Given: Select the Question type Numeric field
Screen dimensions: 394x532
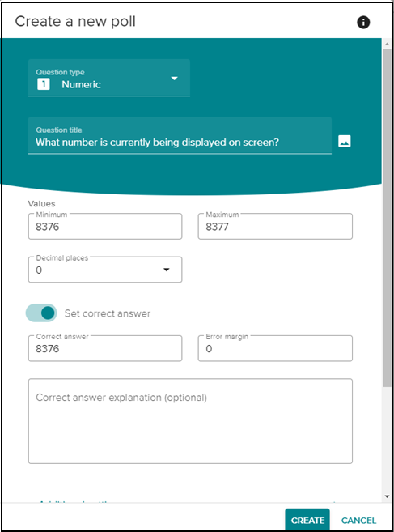Looking at the screenshot, I should pyautogui.click(x=109, y=78).
